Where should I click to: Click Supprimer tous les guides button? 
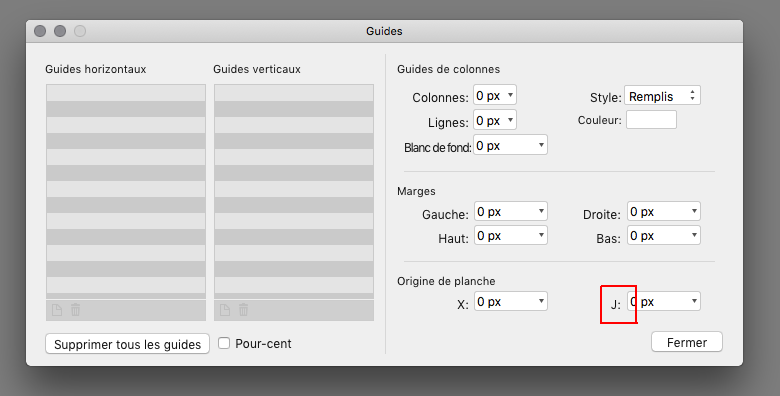pyautogui.click(x=127, y=344)
